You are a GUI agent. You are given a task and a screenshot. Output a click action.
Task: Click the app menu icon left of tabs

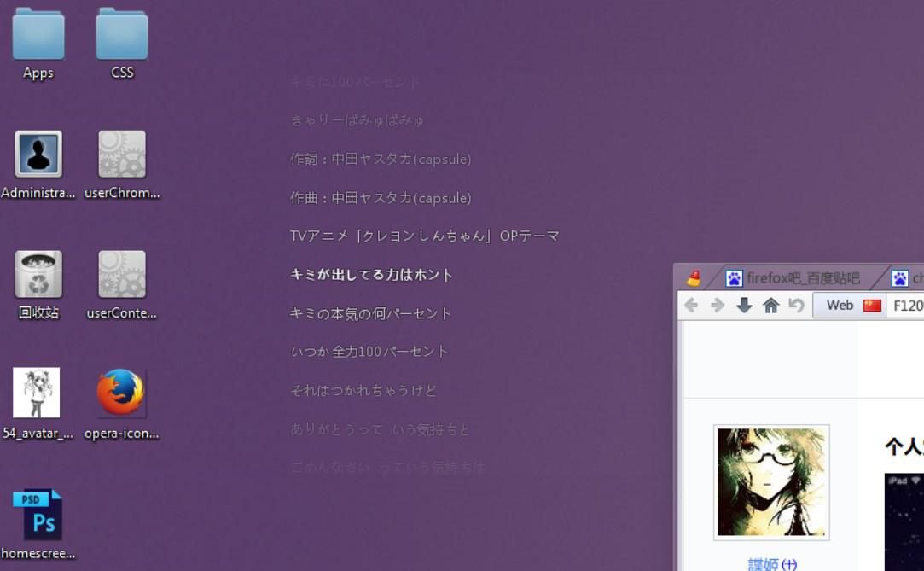coord(694,278)
